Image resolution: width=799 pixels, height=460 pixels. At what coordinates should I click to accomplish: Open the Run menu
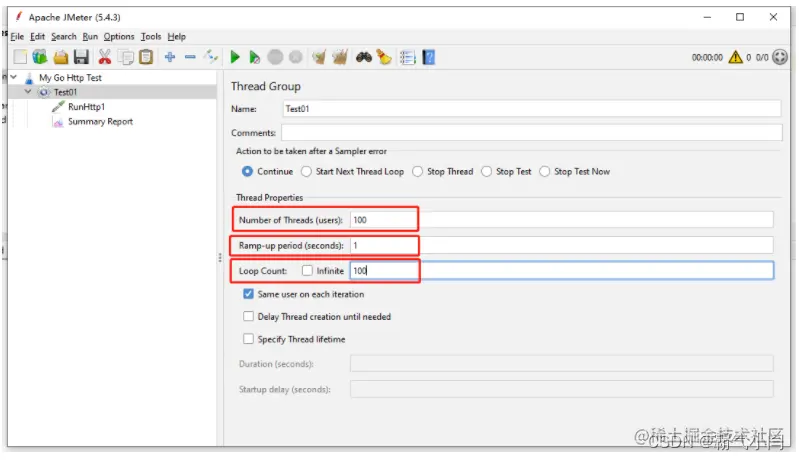click(90, 37)
